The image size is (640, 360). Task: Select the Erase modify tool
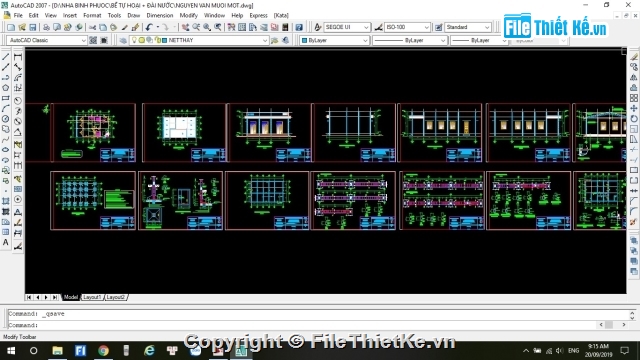pyautogui.click(x=633, y=57)
